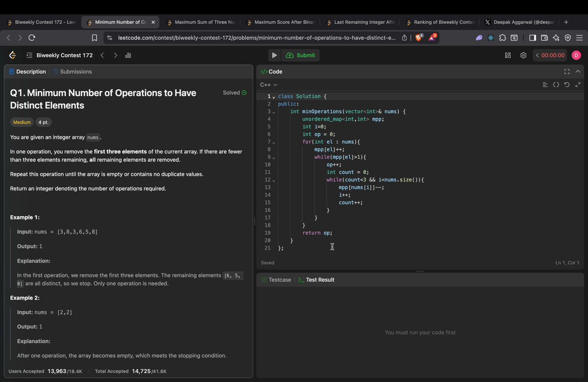Click the leetcode.com address bar

[x=256, y=37]
